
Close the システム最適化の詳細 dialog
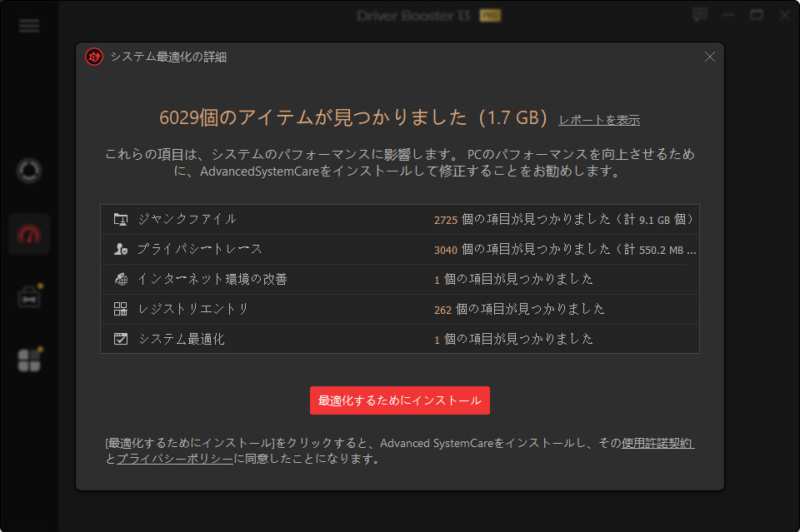[710, 57]
